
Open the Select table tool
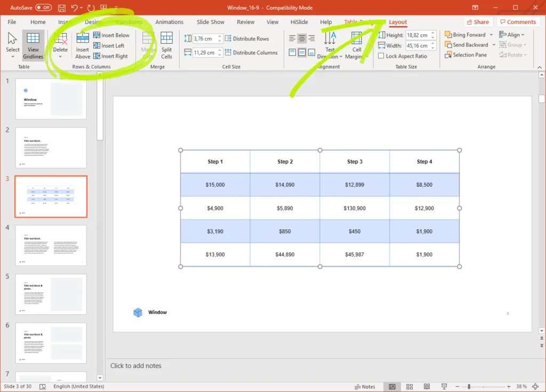(x=13, y=46)
